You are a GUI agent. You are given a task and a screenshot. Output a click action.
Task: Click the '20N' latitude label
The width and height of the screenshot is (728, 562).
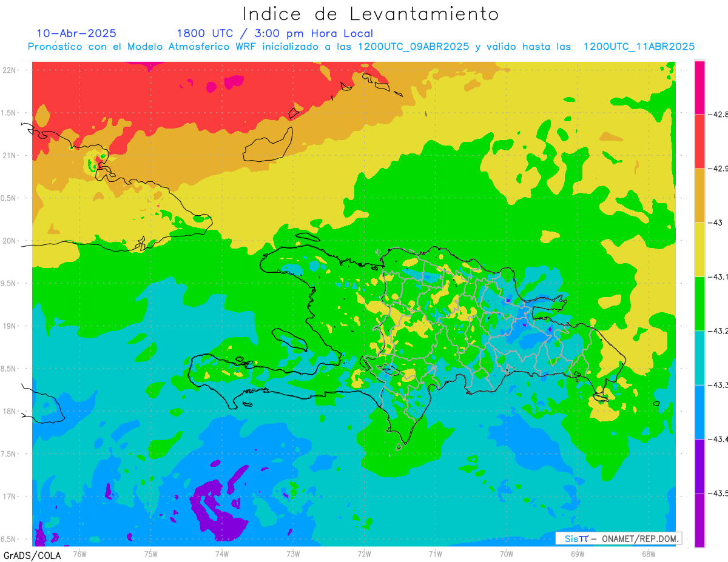click(10, 241)
